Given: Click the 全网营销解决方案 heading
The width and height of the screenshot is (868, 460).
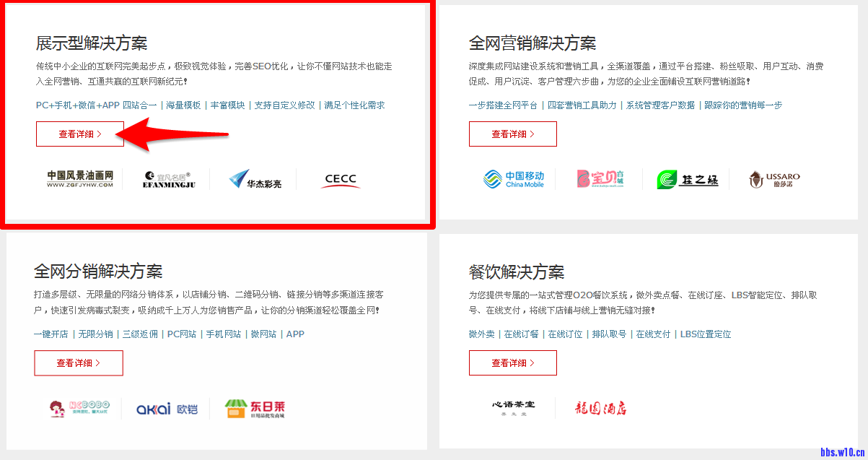Looking at the screenshot, I should point(532,43).
